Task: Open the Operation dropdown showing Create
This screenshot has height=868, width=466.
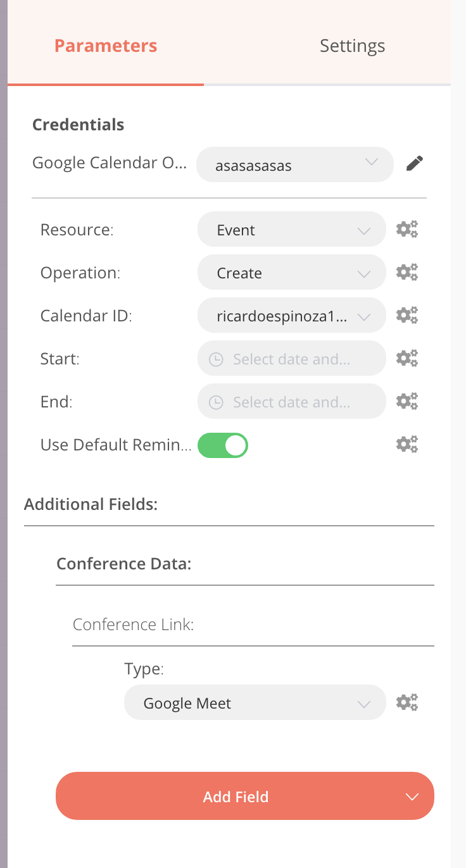Action: tap(291, 273)
